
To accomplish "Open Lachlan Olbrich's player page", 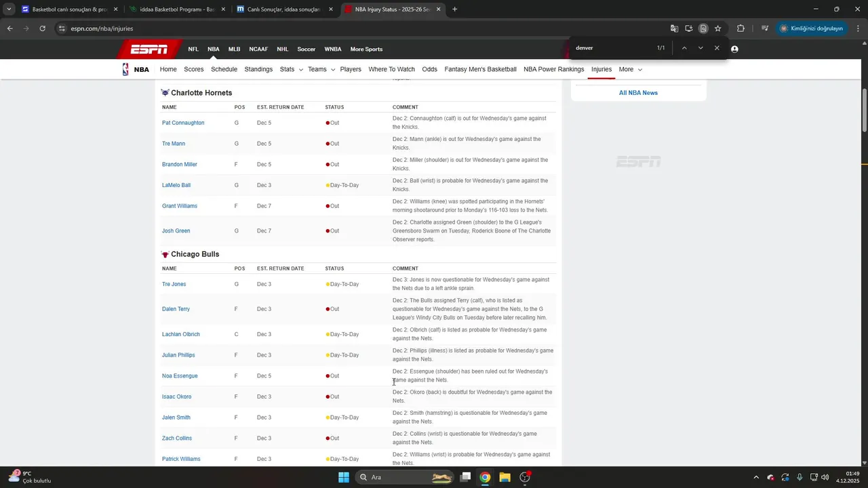I will click(181, 334).
